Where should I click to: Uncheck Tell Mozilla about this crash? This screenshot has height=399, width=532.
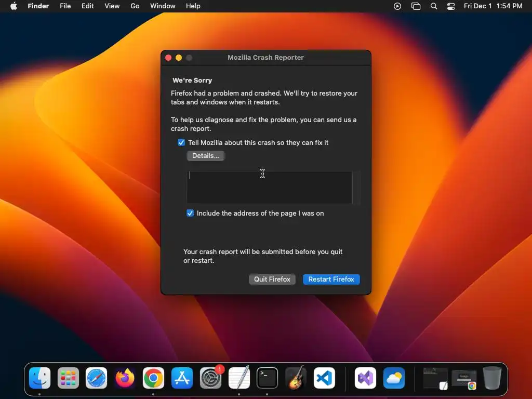pos(181,142)
